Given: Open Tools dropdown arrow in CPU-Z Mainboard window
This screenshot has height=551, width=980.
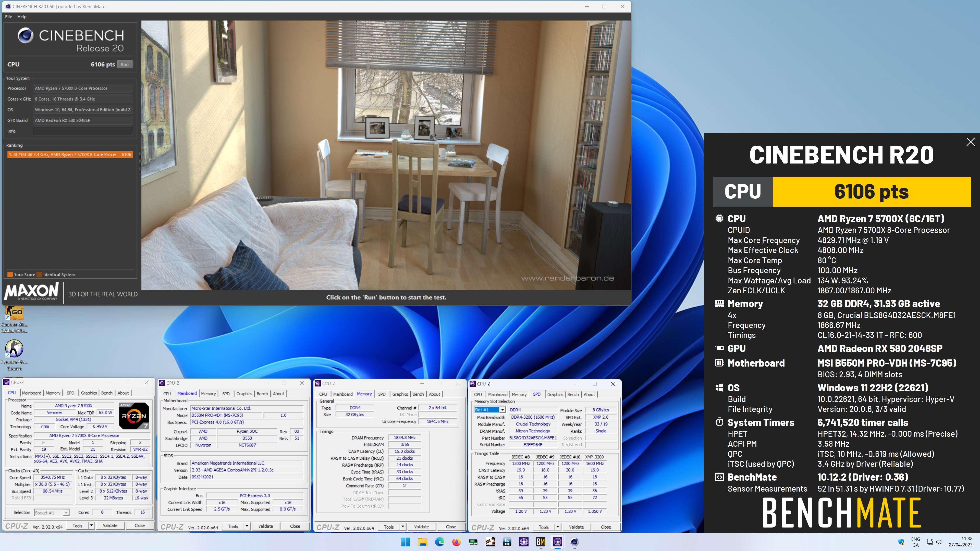Looking at the screenshot, I should coord(247,526).
